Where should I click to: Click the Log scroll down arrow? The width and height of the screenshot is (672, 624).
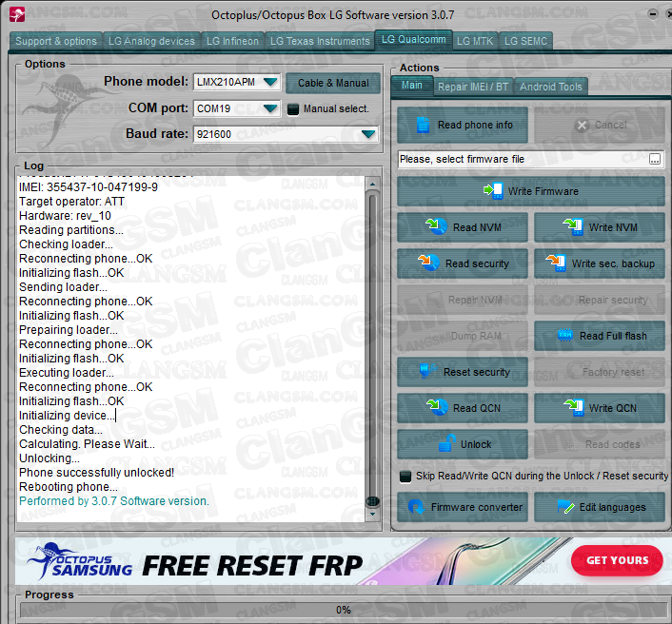click(372, 514)
